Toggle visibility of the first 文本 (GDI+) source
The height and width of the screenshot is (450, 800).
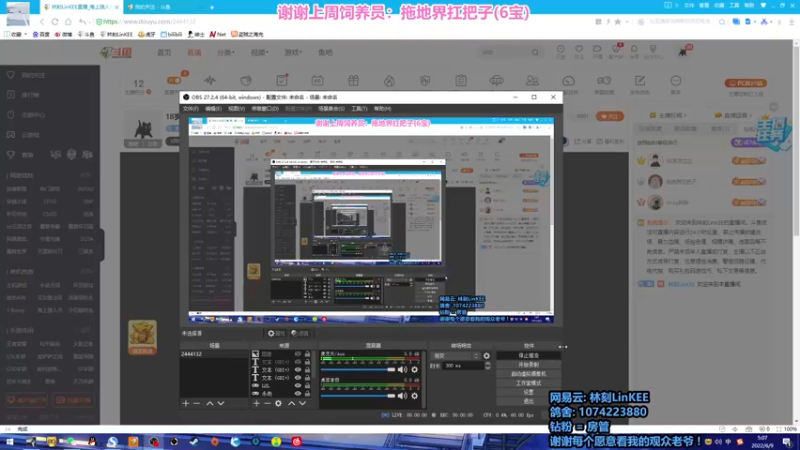pos(298,362)
